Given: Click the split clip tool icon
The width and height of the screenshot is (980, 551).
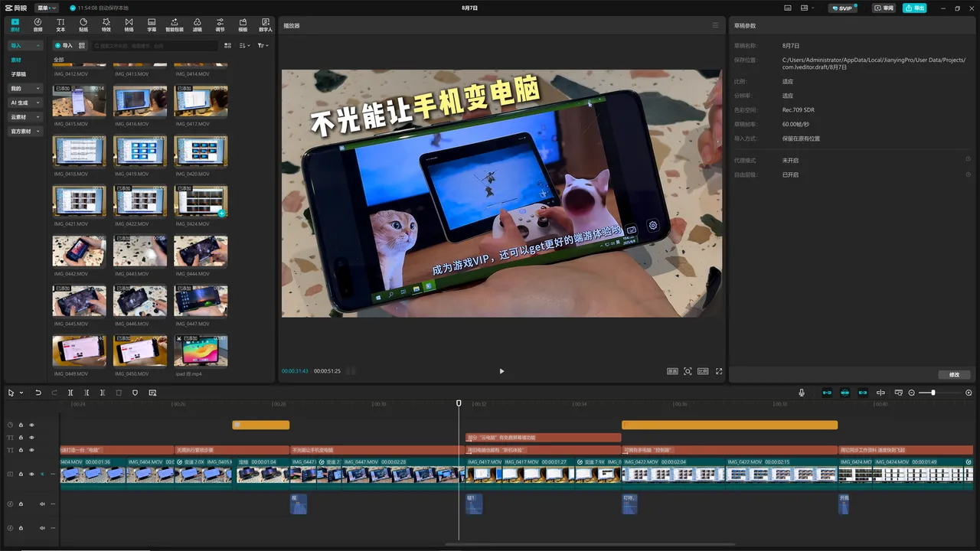Looking at the screenshot, I should point(70,393).
